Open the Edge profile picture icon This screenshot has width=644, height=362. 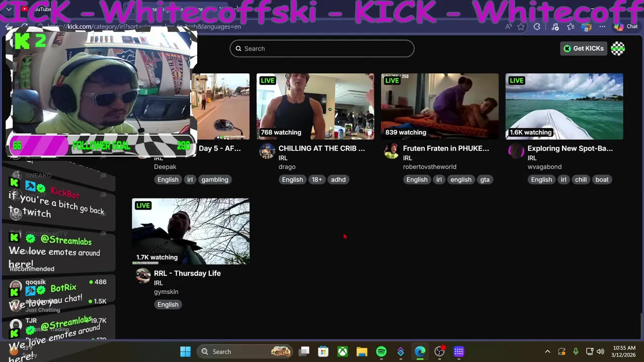(x=586, y=27)
